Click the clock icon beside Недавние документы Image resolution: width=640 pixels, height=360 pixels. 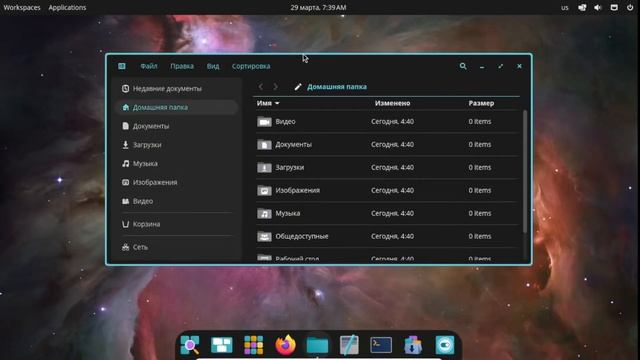pyautogui.click(x=125, y=89)
